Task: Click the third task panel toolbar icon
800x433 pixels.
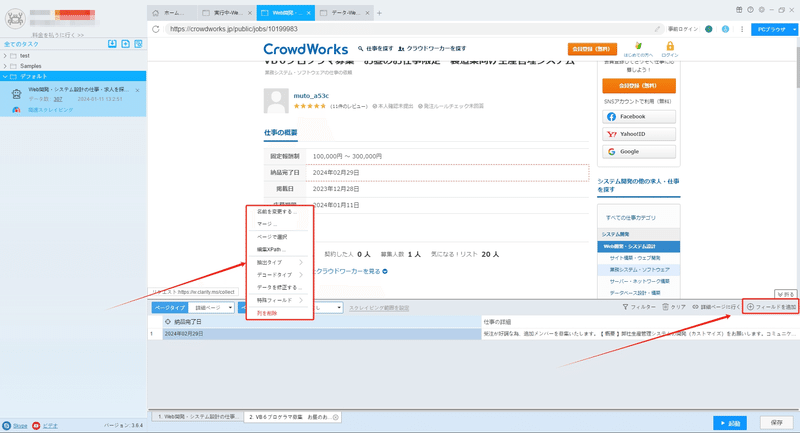Action: pos(138,44)
